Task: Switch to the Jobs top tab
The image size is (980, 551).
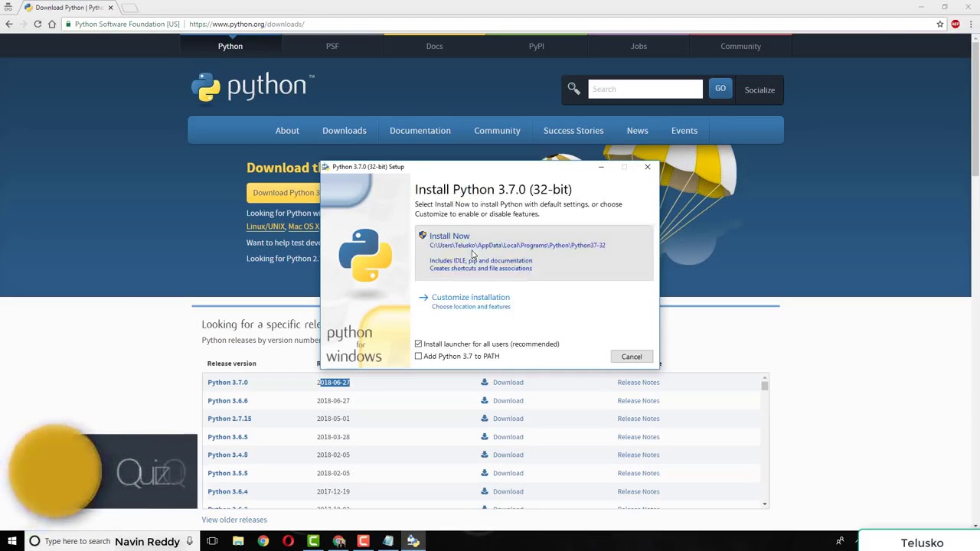Action: pos(639,46)
